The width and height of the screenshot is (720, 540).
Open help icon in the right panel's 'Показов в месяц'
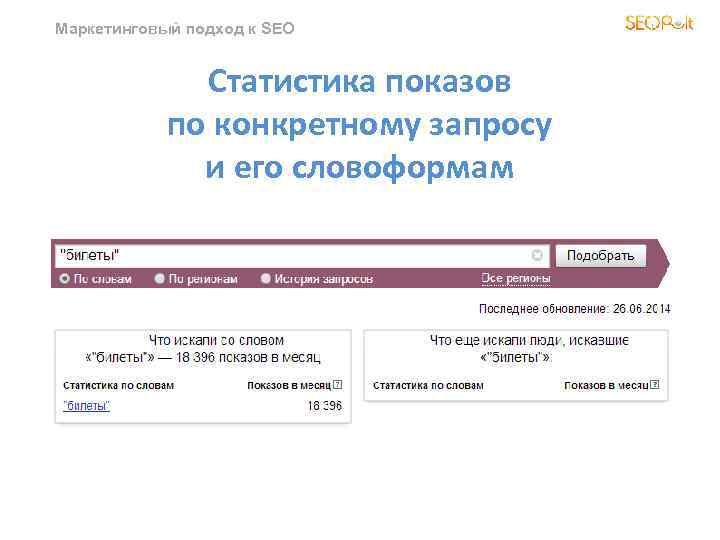[655, 385]
